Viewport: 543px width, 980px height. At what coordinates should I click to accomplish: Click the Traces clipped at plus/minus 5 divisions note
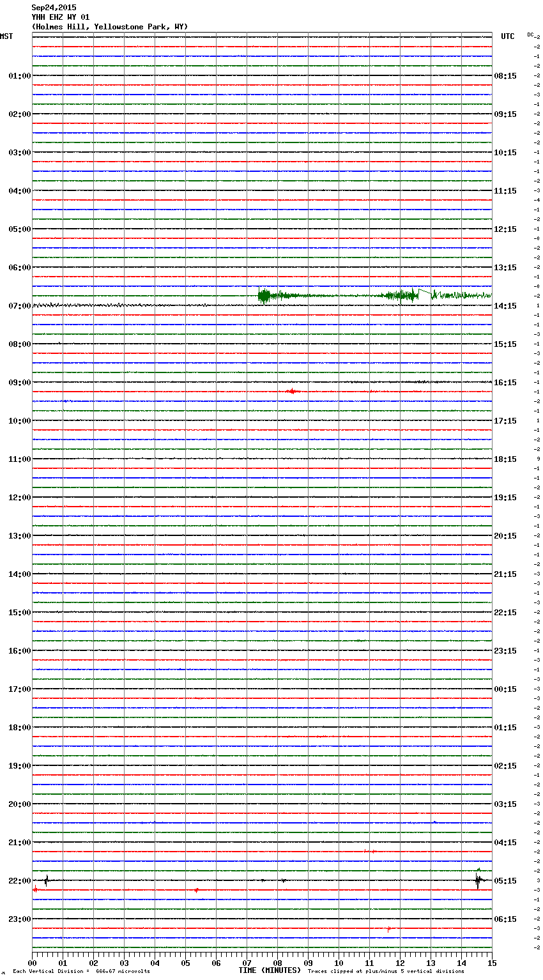point(386,971)
